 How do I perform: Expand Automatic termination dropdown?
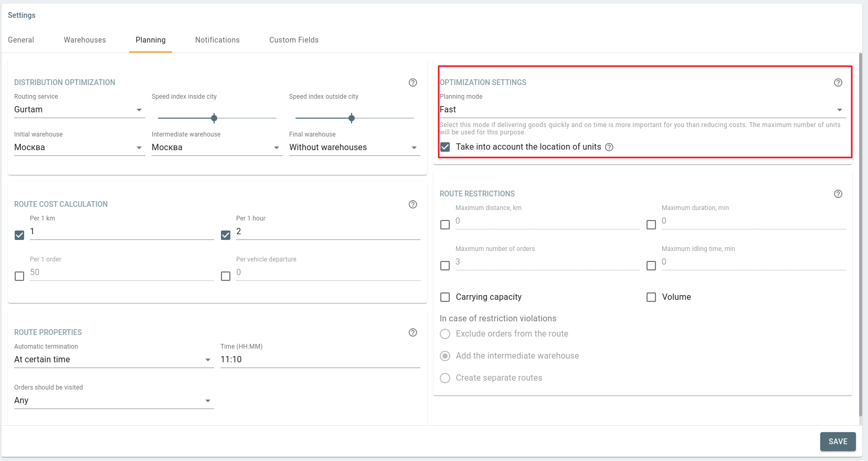(x=113, y=360)
